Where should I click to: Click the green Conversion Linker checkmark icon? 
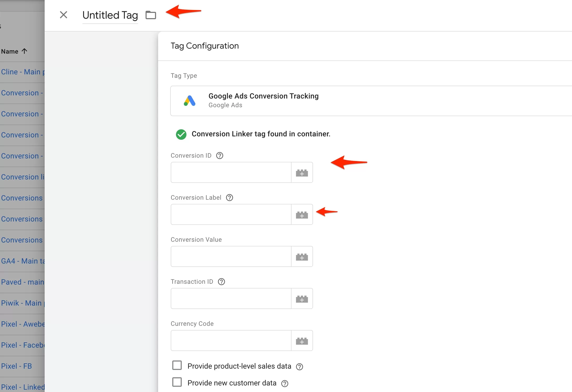click(181, 134)
